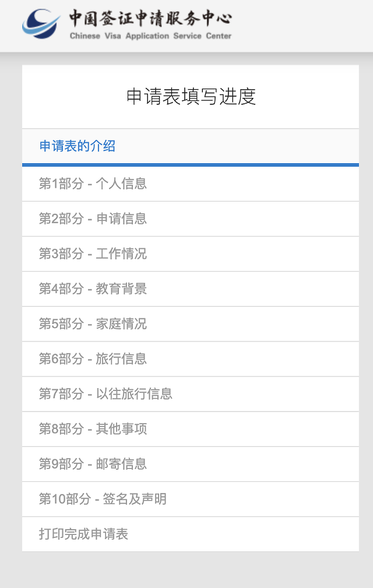This screenshot has width=373, height=588.
Task: Open 第2部分 - 申请信息 section
Action: pos(93,219)
